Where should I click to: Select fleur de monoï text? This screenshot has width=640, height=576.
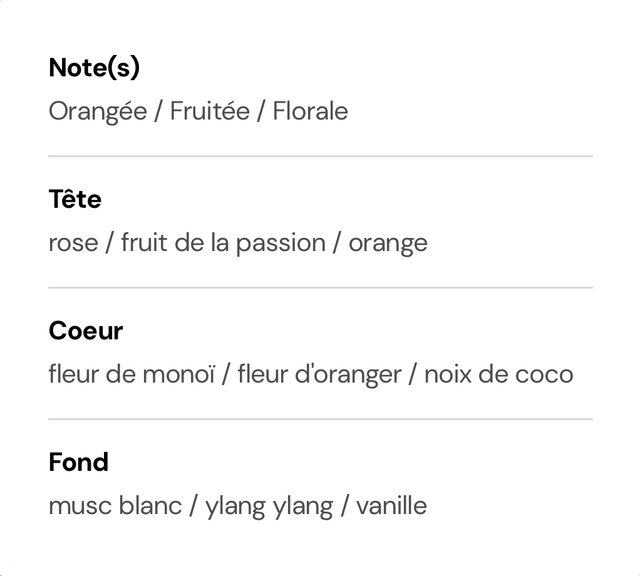(x=131, y=374)
